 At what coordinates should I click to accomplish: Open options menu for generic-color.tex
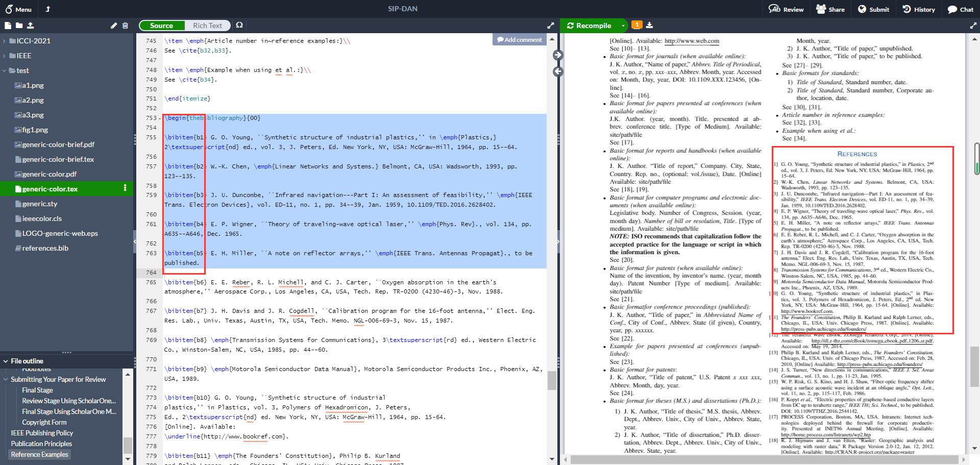click(x=126, y=188)
